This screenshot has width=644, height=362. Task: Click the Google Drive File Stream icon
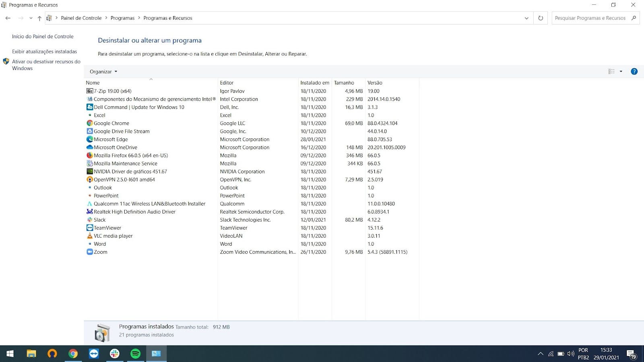click(x=90, y=131)
